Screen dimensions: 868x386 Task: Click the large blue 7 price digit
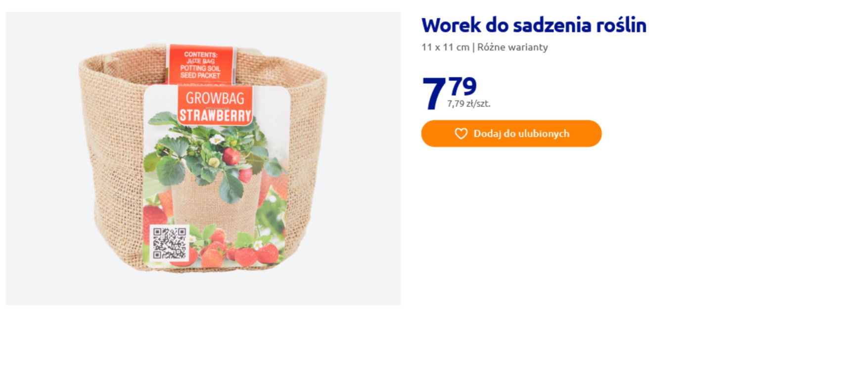click(x=434, y=94)
